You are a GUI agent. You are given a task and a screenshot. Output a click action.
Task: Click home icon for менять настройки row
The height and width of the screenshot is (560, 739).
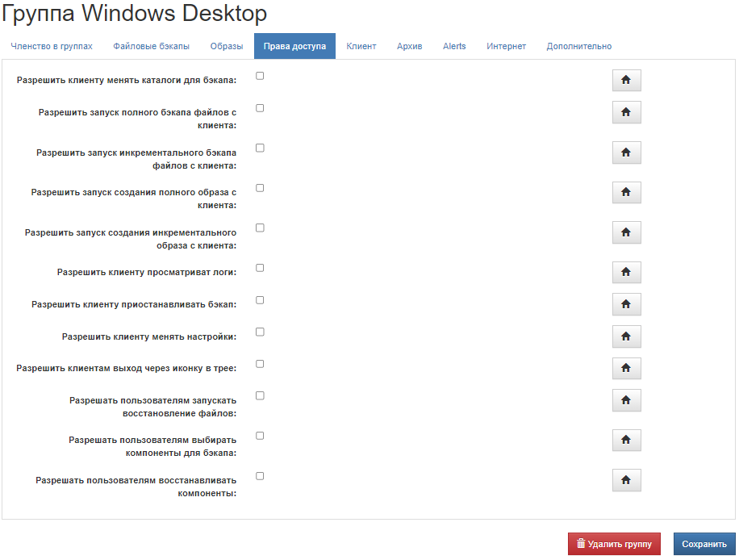626,336
